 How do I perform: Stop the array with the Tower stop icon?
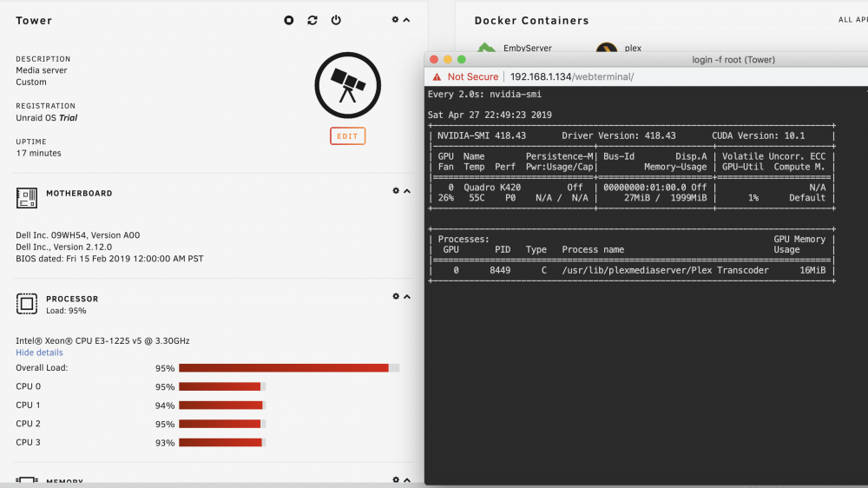tap(289, 20)
